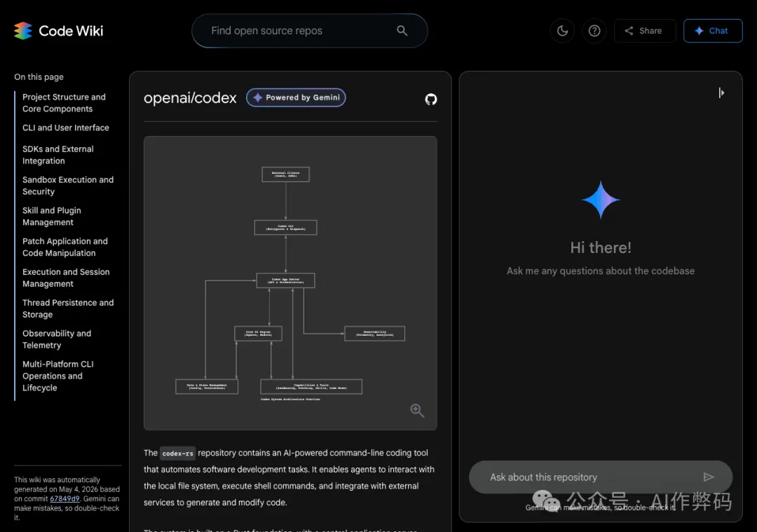Toggle dark mode moon icon
The width and height of the screenshot is (757, 532).
(562, 31)
